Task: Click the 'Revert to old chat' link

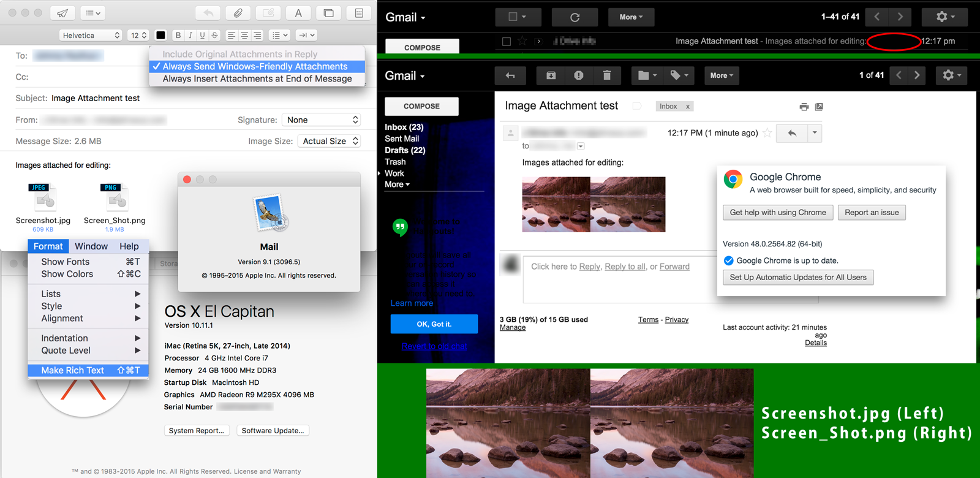Action: click(434, 346)
